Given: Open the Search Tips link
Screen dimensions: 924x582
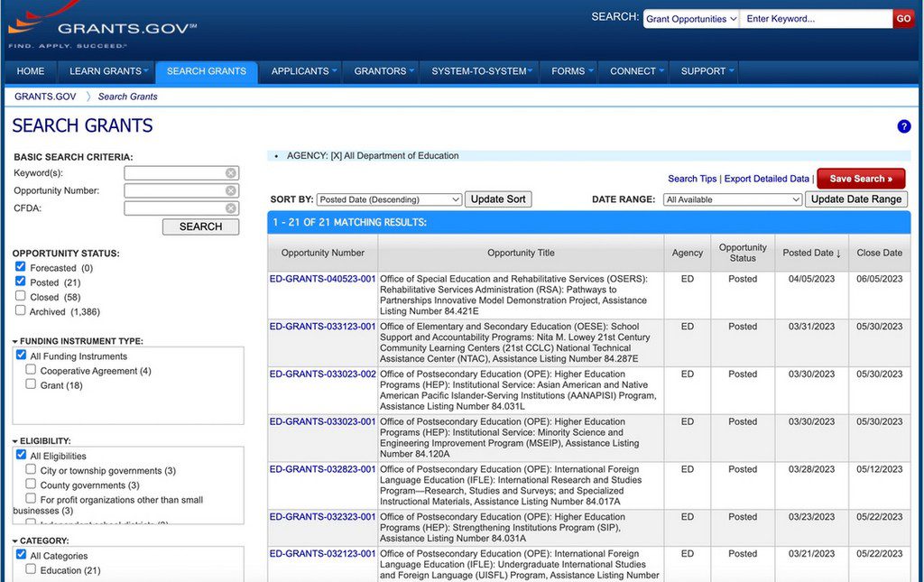Looking at the screenshot, I should tap(692, 179).
